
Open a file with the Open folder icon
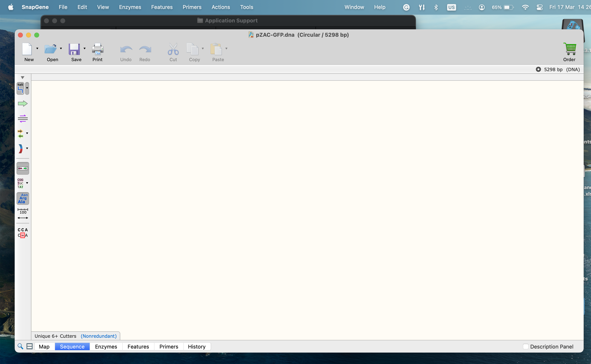point(50,49)
